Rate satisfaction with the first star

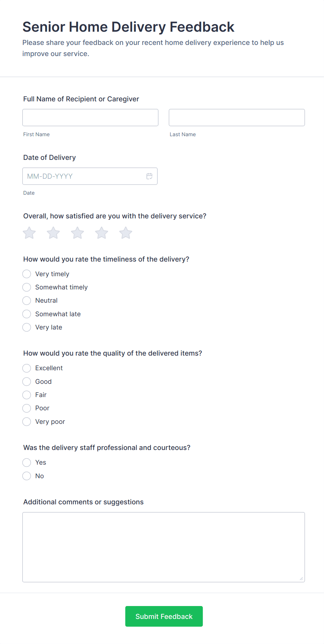[29, 233]
